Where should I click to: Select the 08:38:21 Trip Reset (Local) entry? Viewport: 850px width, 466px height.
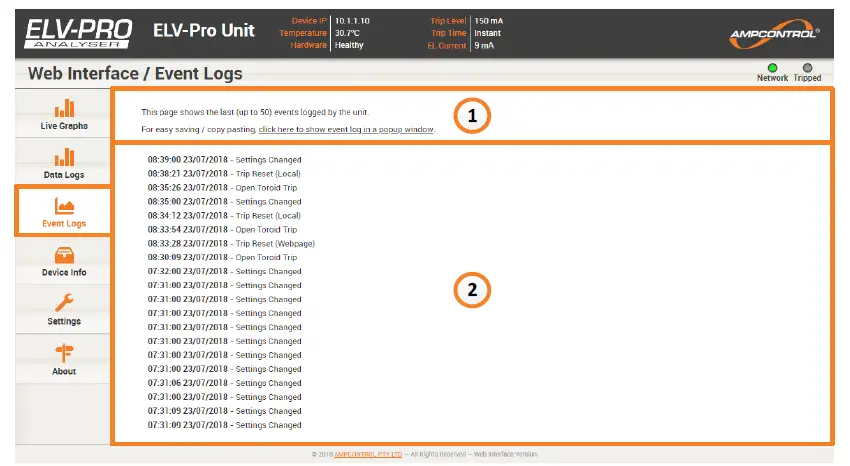click(x=224, y=174)
